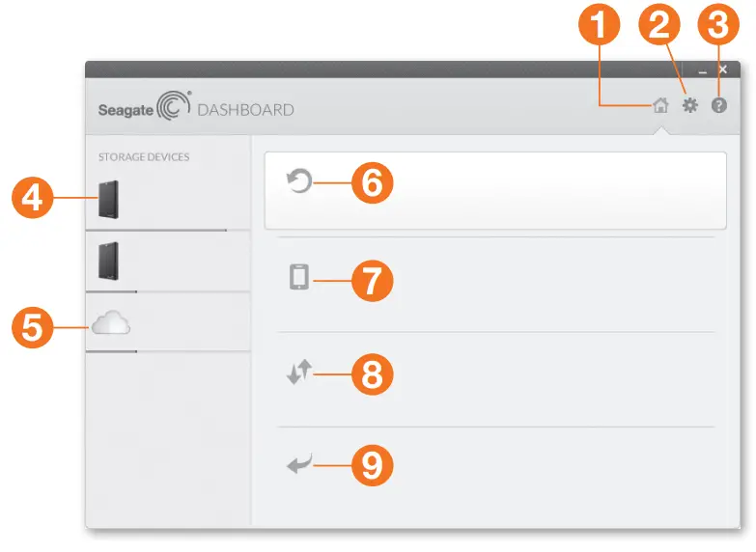Click capacity bar under second drive
Screen dimensions: 756x552
[111, 291]
